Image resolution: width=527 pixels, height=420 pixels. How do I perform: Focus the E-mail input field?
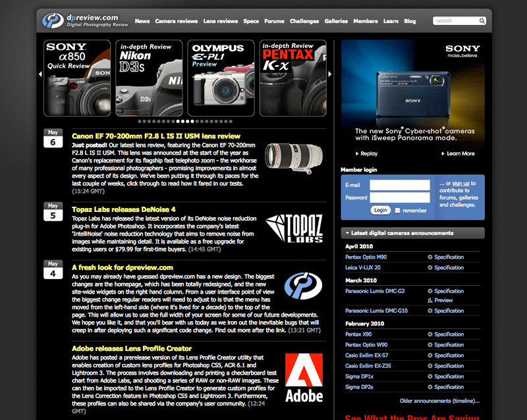[399, 185]
